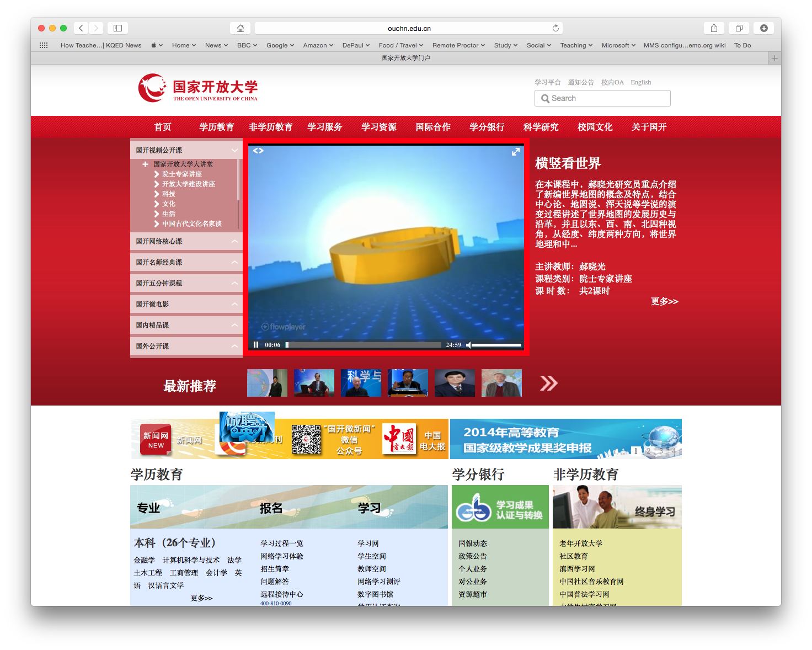Expand 院士专家讲座 tree item
The height and width of the screenshot is (650, 812).
pos(157,174)
